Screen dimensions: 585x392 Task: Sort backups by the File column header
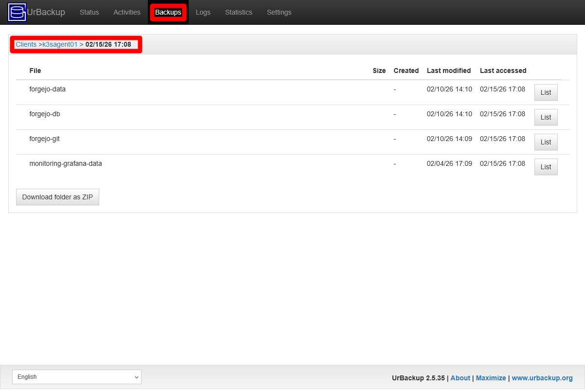click(x=35, y=71)
